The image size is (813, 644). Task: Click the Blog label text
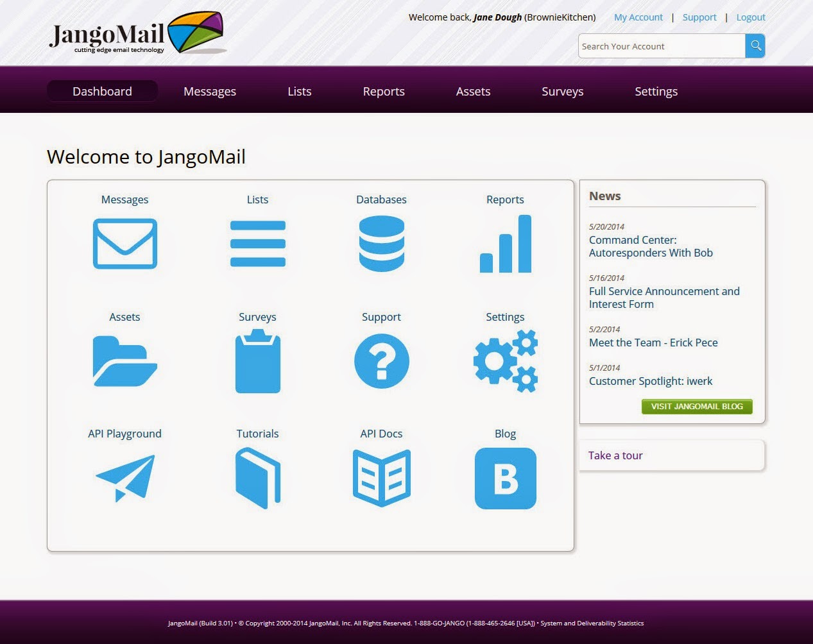coord(506,434)
